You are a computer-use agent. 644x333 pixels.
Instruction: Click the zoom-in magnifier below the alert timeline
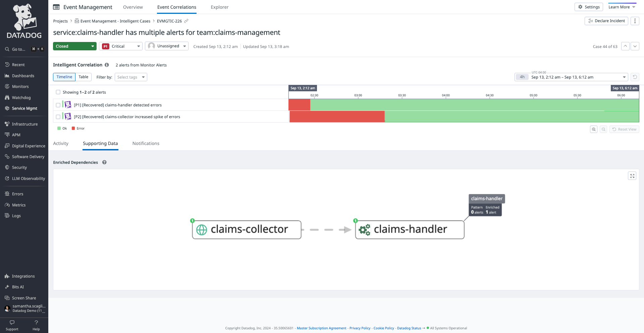coord(593,129)
